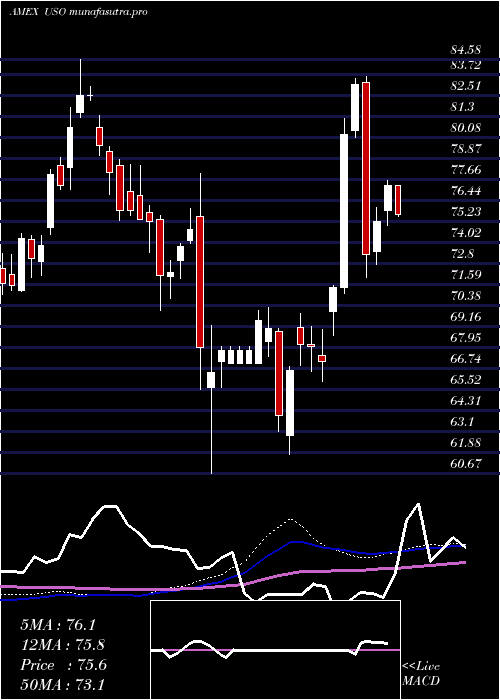
Task: Click the 82.51 price axis label
Action: (x=466, y=86)
